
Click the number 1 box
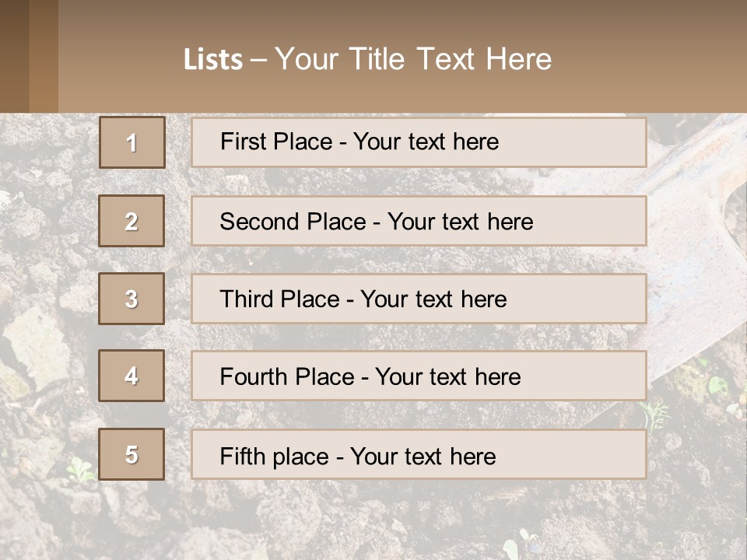132,142
